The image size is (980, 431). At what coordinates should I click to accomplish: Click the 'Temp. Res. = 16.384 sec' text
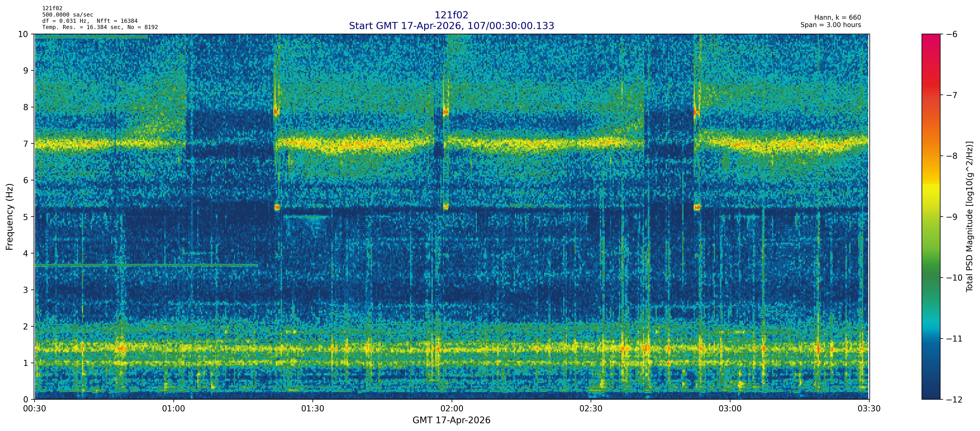[82, 27]
